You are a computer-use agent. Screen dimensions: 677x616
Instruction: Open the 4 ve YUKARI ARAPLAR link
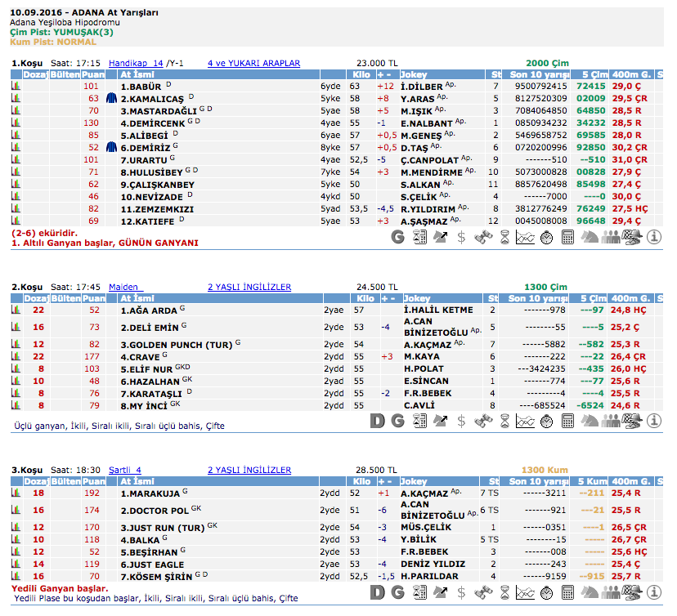tap(253, 63)
